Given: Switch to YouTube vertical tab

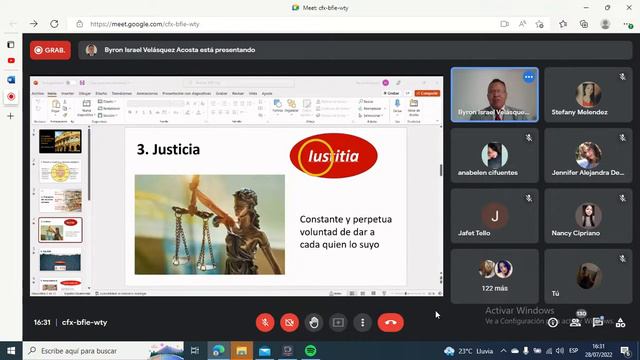Looking at the screenshot, I should (x=11, y=61).
